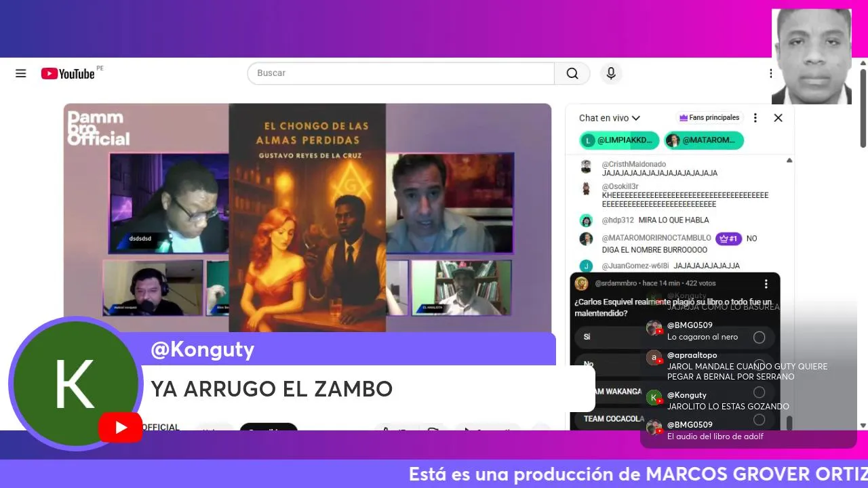Click the page vertical scrollbar thumb
Screen dimensions: 868x488
click(863, 107)
